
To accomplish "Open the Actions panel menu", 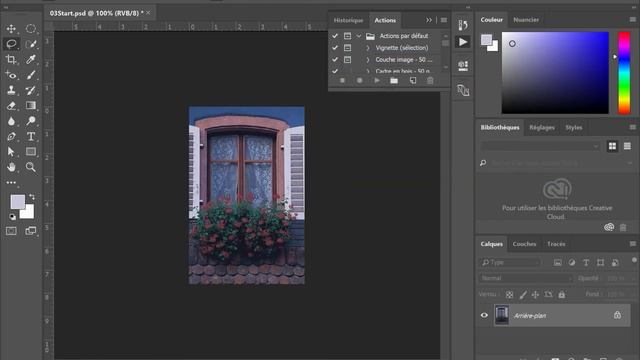I will [444, 20].
